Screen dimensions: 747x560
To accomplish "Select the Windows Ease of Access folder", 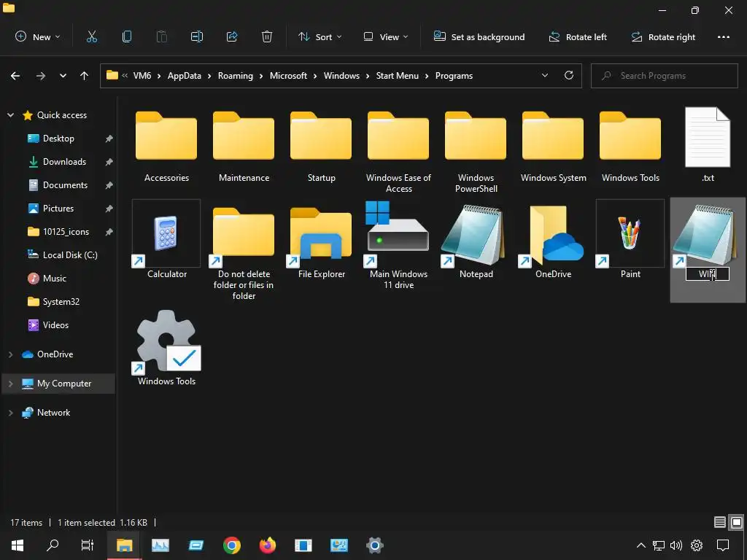I will click(x=398, y=152).
